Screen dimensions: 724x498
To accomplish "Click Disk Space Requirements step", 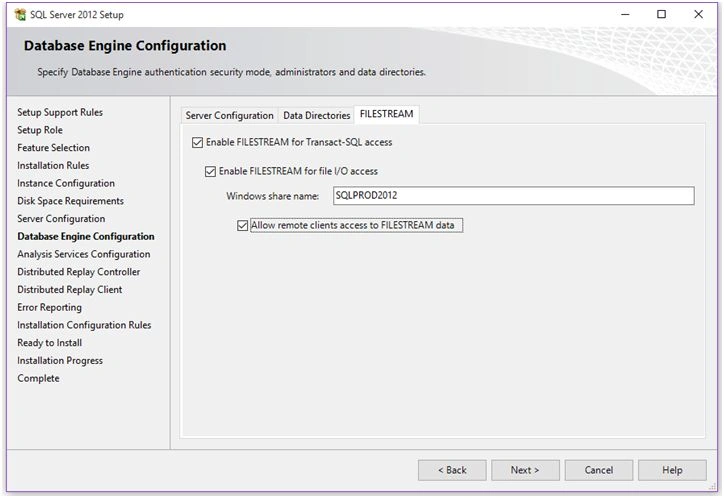I will [71, 201].
